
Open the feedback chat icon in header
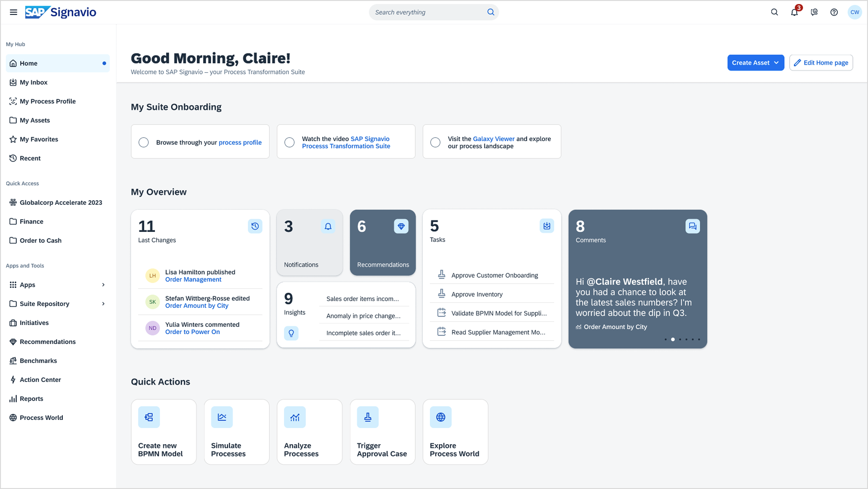point(814,12)
